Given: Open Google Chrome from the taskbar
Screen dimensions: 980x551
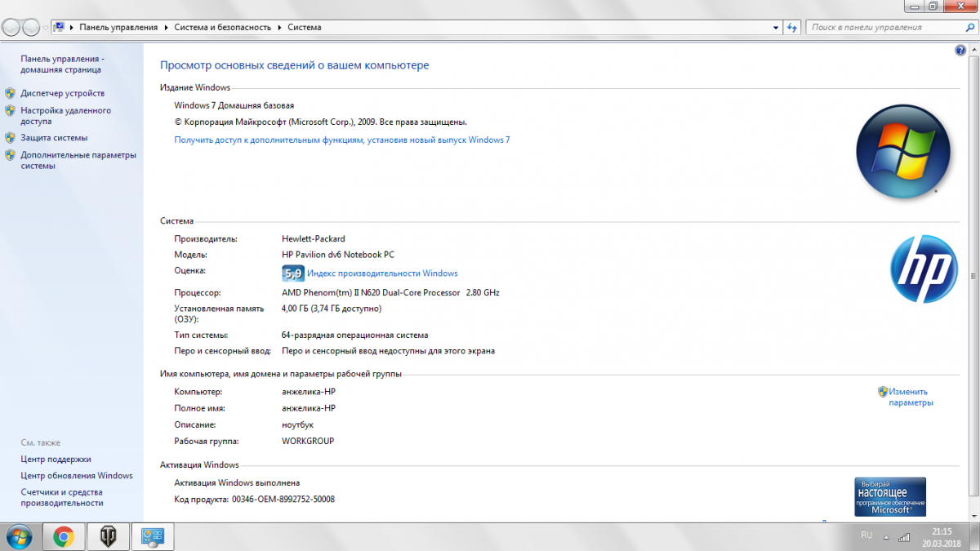Looking at the screenshot, I should pyautogui.click(x=64, y=536).
